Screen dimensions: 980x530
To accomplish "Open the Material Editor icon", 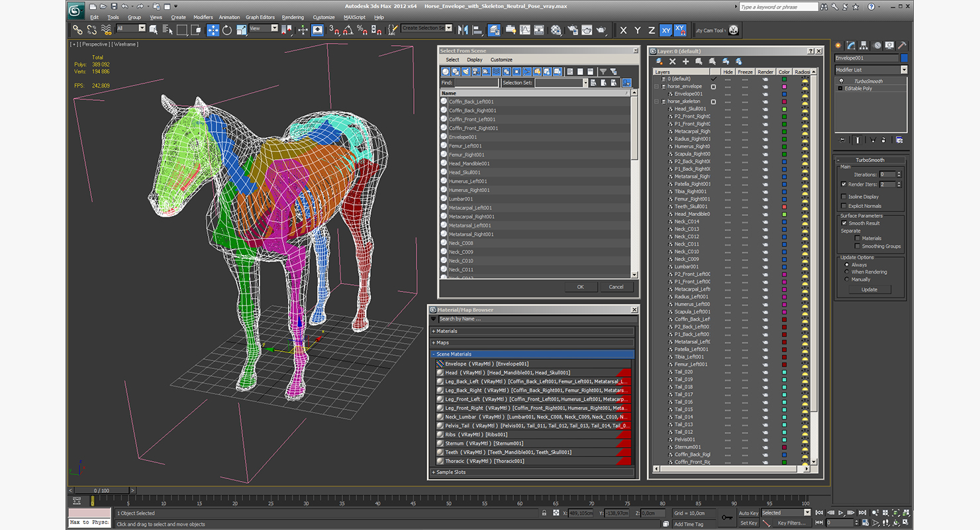I will coord(556,30).
